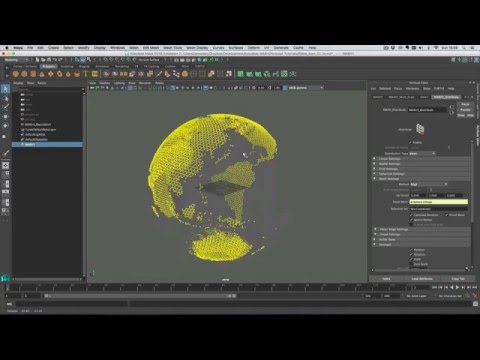Activate the Rotate tool in the toolbox
The image size is (480, 360).
click(x=5, y=126)
